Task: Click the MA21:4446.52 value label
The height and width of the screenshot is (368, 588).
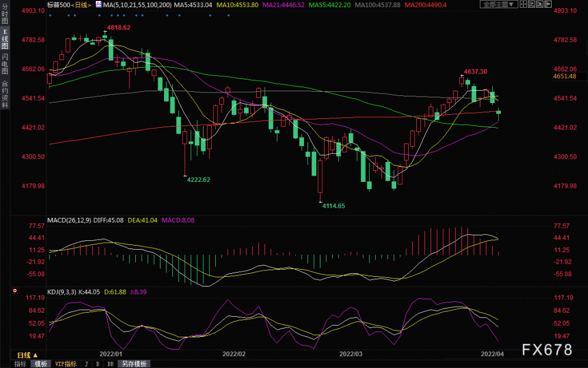Action: point(283,5)
